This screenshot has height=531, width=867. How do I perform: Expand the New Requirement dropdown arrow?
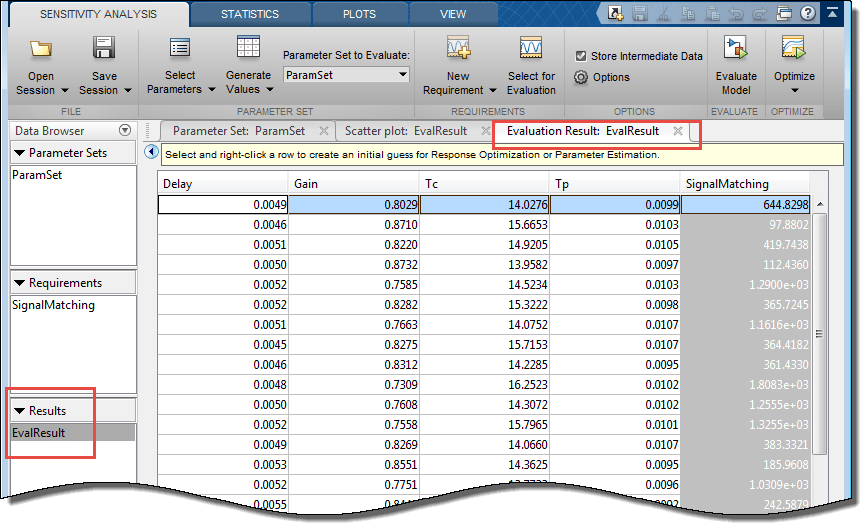pyautogui.click(x=493, y=90)
